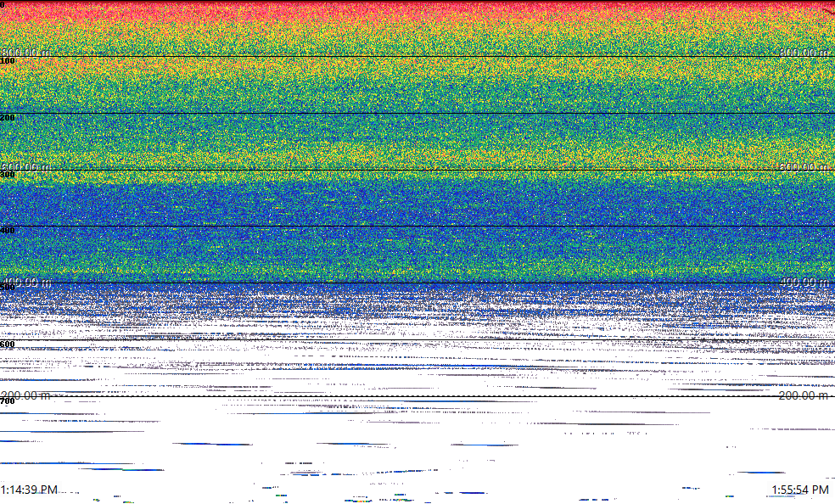Click the left-side 600.00 m range label
The image size is (835, 504).
pyautogui.click(x=26, y=166)
